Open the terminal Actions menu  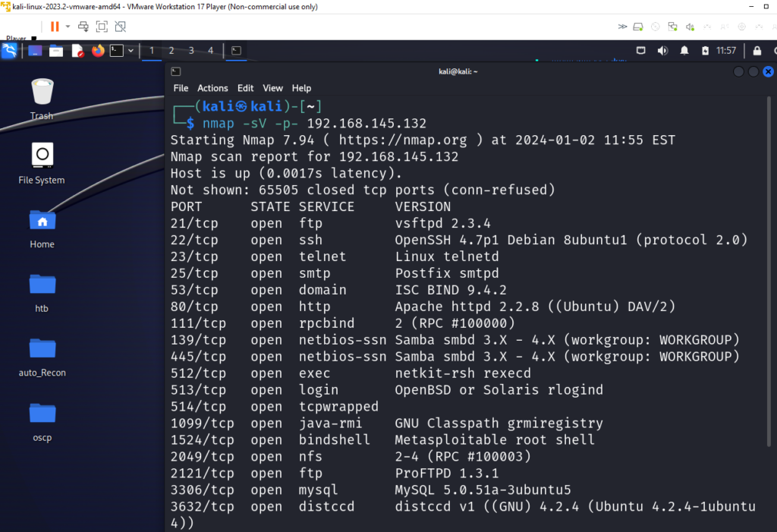pos(212,88)
